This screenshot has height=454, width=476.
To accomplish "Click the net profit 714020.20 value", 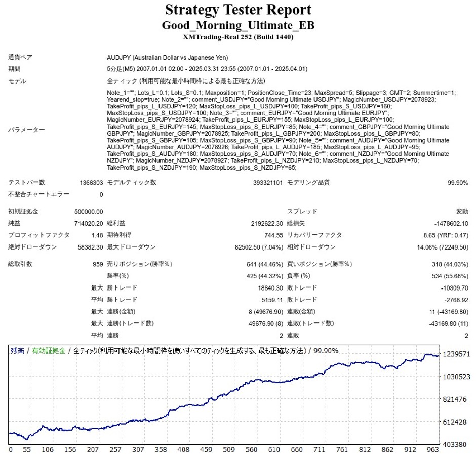I will (89, 223).
